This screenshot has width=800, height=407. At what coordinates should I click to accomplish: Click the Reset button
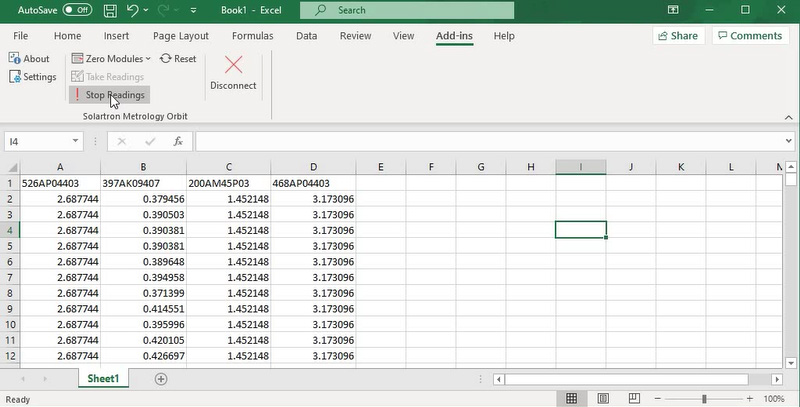coord(178,59)
